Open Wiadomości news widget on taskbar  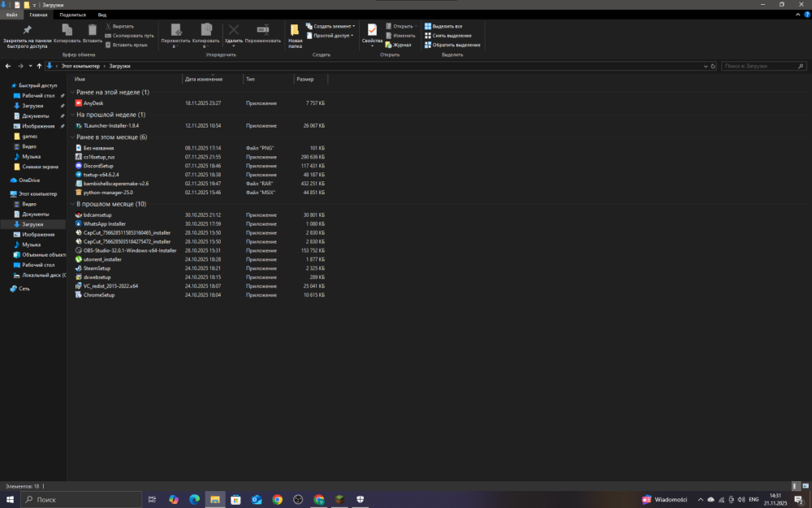664,499
